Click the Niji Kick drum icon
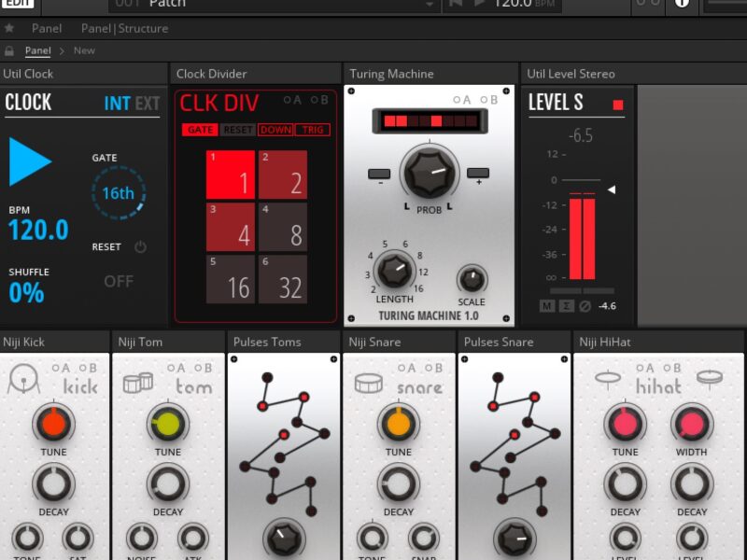Screen dimensions: 747x560 point(23,383)
